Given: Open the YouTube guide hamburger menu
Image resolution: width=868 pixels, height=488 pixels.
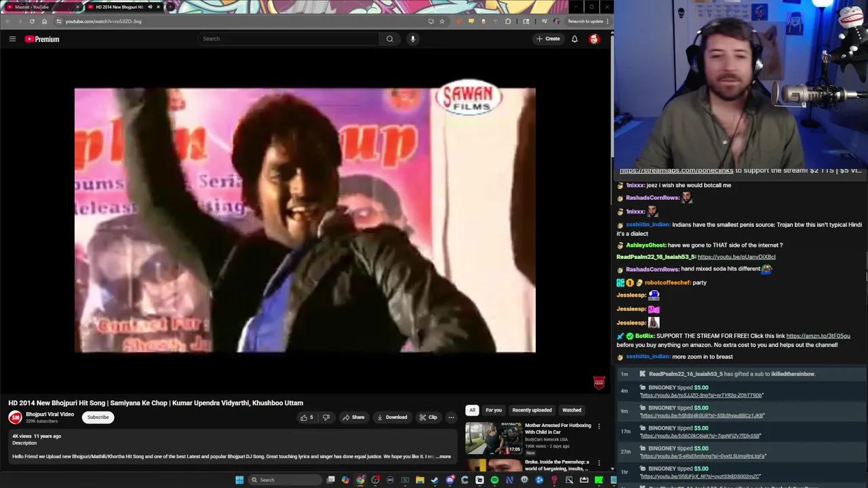Looking at the screenshot, I should [x=12, y=39].
